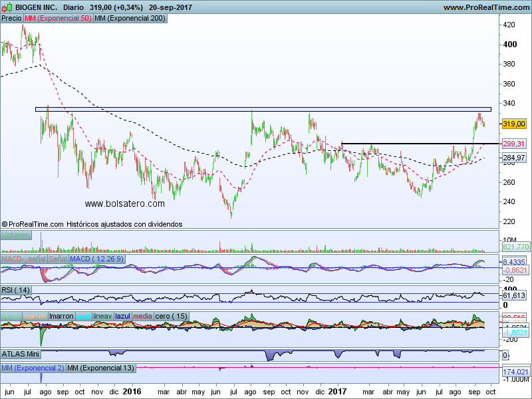This screenshot has width=532, height=399.
Task: Open the ATLAS Mini indicator label
Action: click(22, 354)
